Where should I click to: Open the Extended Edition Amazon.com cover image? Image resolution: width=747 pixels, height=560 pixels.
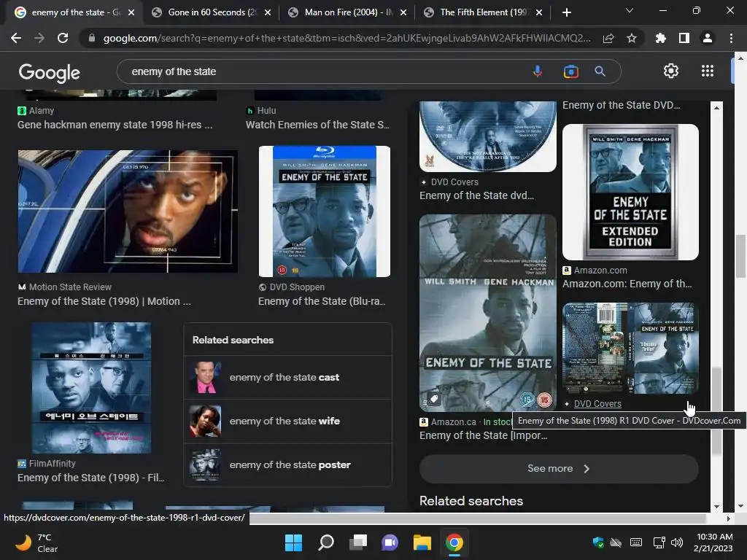(630, 192)
